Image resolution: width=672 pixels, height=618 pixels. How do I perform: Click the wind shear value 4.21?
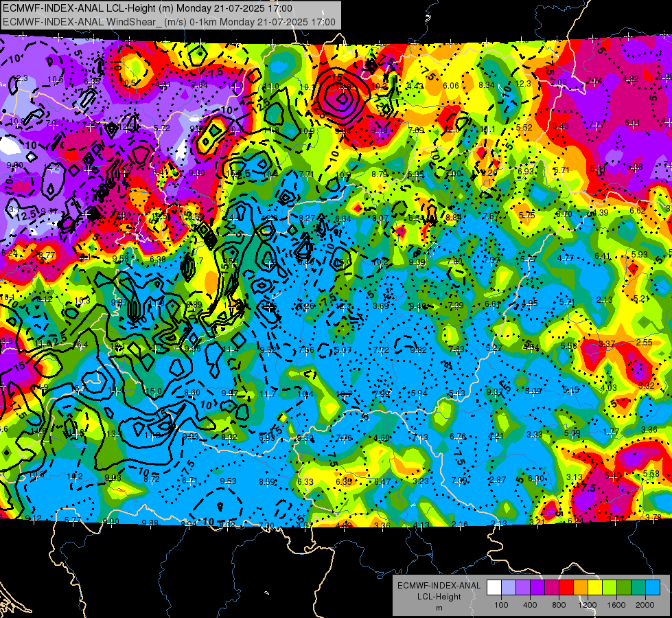point(496,436)
